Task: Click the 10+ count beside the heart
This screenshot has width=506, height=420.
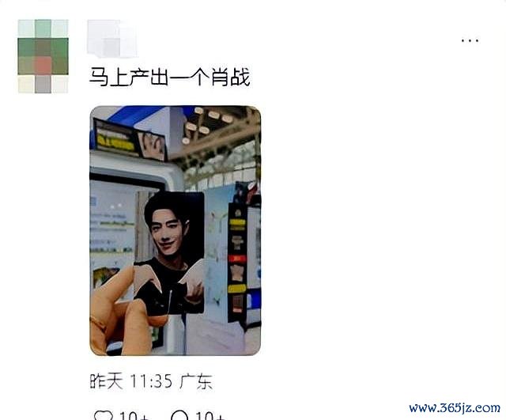Action: tap(134, 416)
